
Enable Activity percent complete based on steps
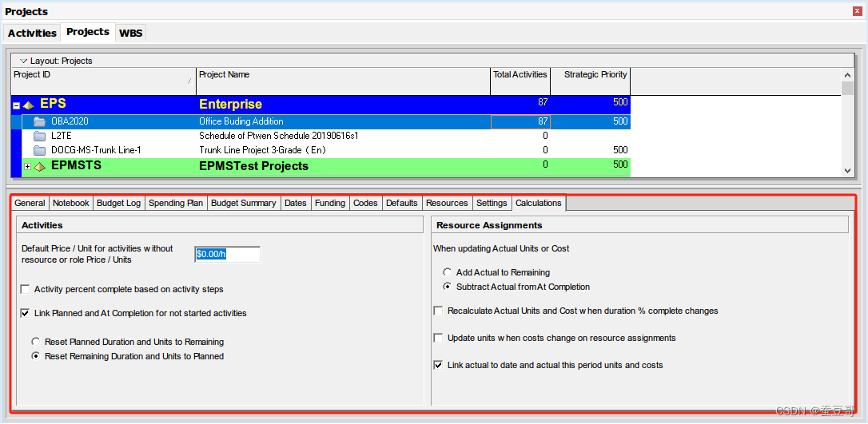25,289
